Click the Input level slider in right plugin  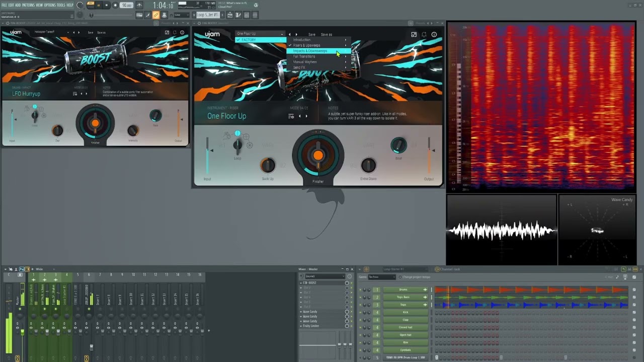tap(207, 156)
